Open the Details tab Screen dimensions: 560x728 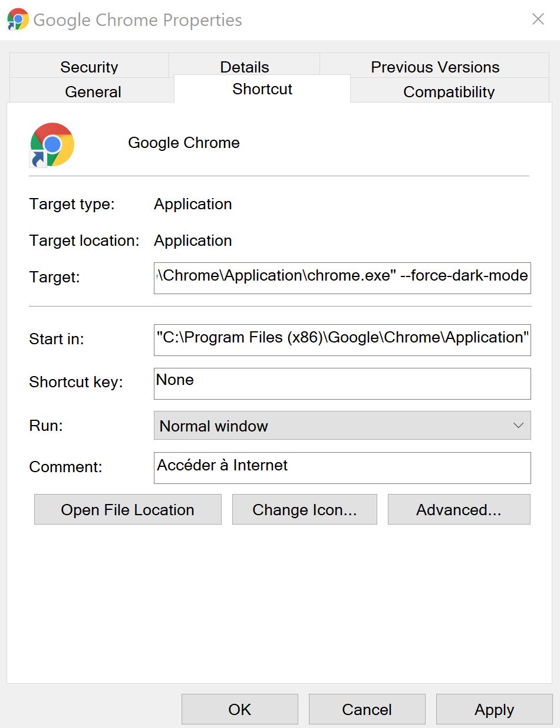pyautogui.click(x=244, y=67)
